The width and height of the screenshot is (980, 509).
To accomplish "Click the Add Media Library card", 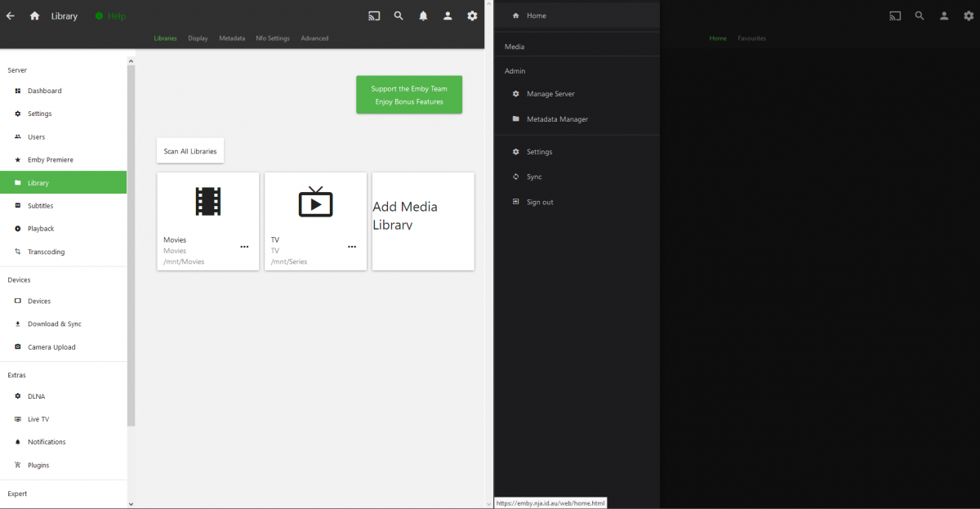I will (423, 221).
